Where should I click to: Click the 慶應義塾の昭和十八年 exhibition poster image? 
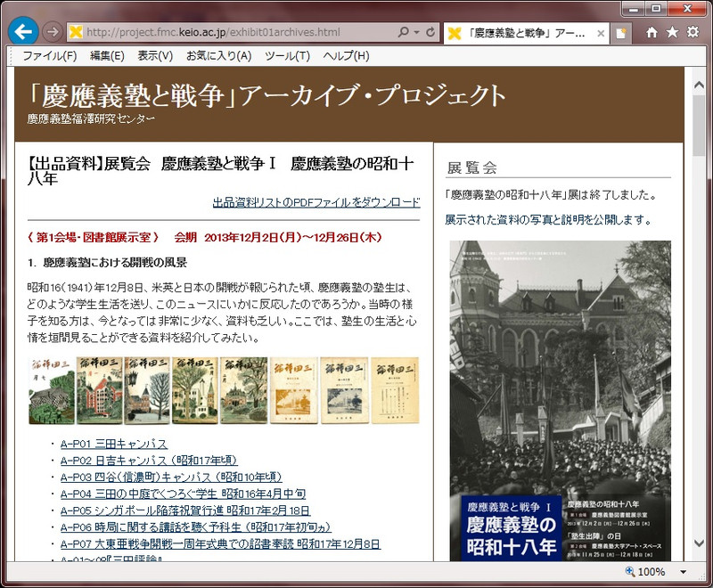click(561, 401)
